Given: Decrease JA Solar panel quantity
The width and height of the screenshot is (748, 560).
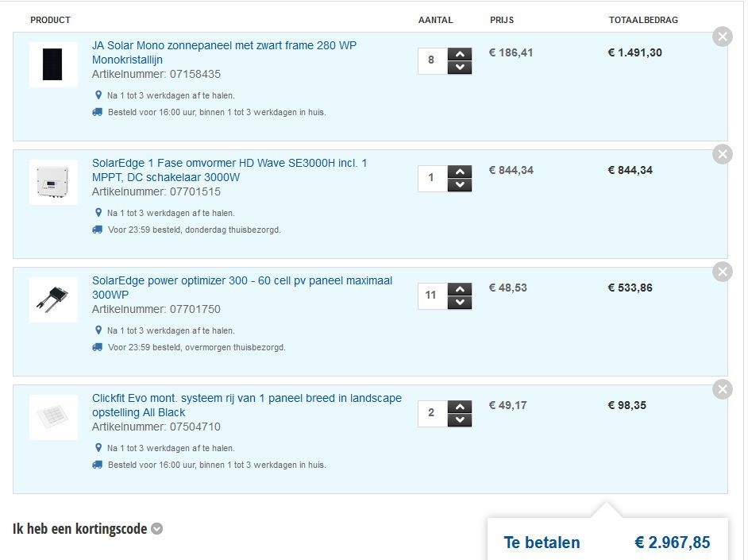Looking at the screenshot, I should pyautogui.click(x=460, y=68).
